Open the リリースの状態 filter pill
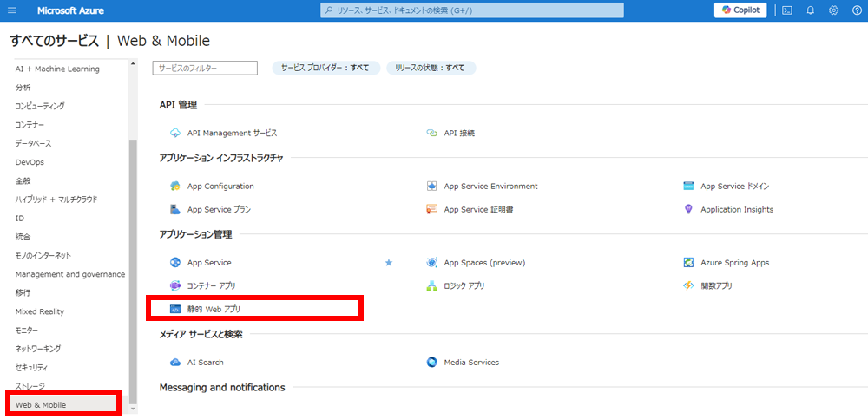The image size is (868, 419). click(431, 68)
